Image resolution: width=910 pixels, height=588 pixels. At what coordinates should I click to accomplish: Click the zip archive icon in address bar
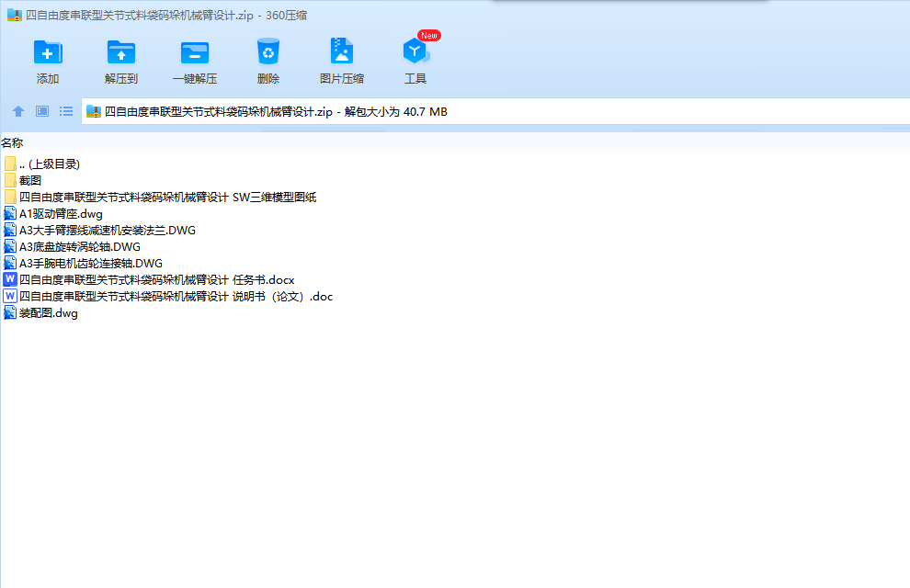click(94, 111)
